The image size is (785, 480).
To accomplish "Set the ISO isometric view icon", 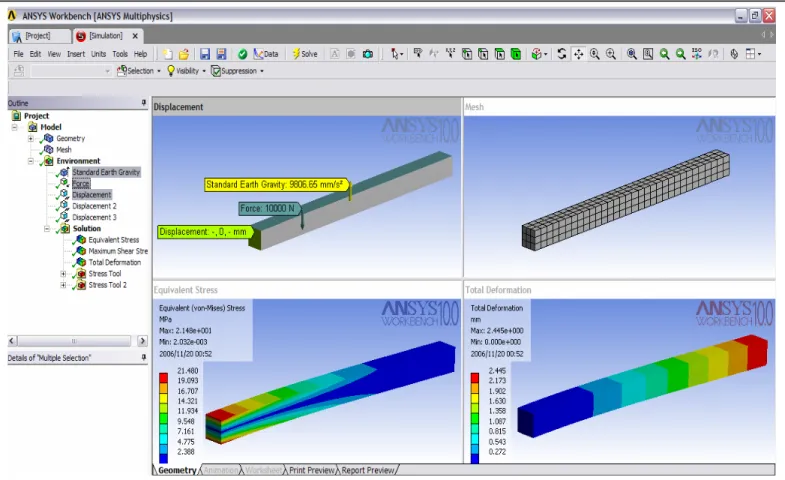I will coord(697,54).
